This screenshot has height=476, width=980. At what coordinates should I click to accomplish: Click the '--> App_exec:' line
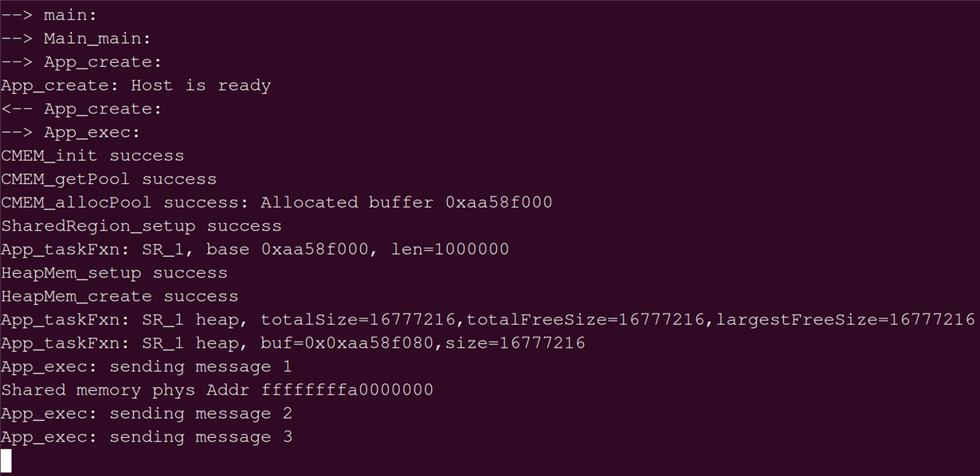[x=71, y=133]
